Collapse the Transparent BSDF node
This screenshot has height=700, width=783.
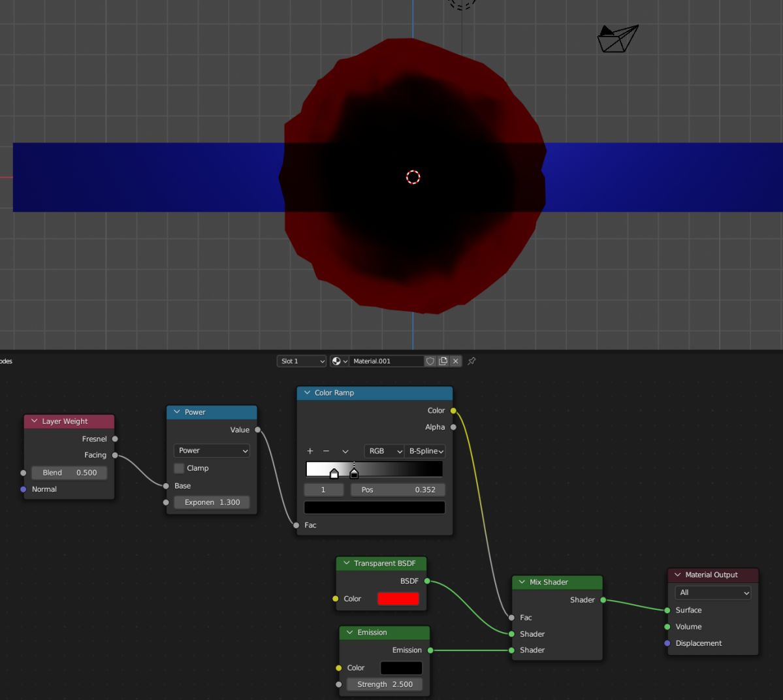[347, 563]
